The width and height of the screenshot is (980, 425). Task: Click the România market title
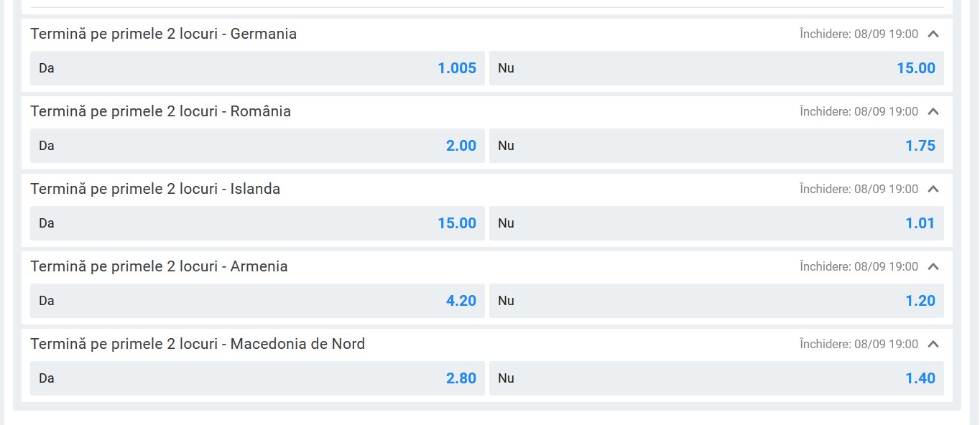[160, 111]
